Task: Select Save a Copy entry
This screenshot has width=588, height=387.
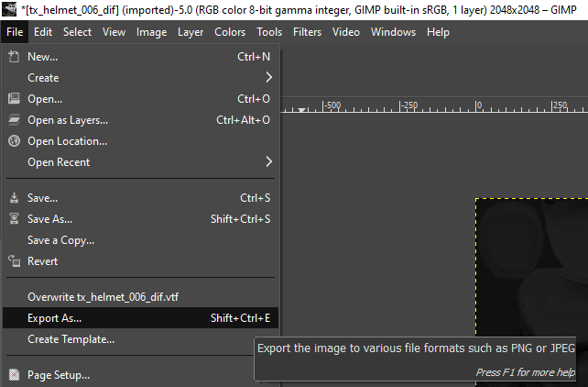Action: (x=61, y=240)
